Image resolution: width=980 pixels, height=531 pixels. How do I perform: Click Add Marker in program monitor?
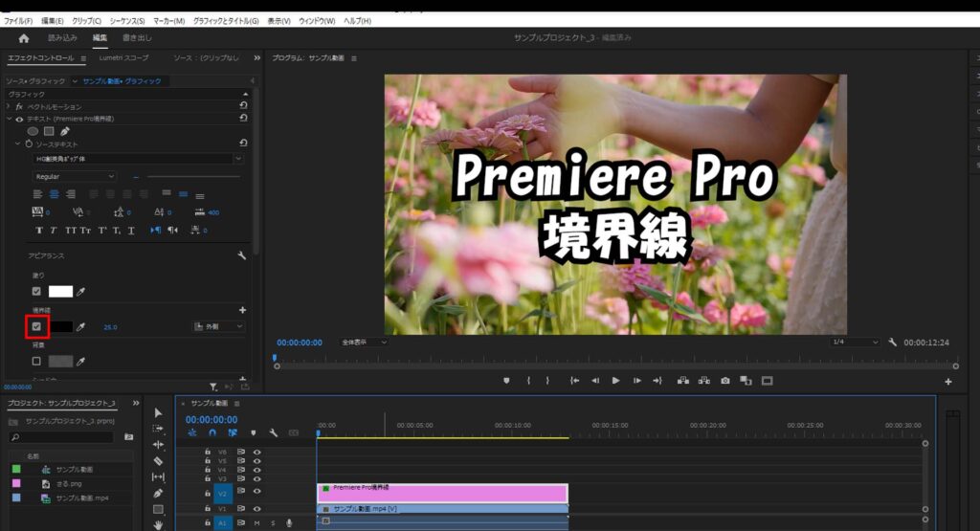(x=506, y=381)
